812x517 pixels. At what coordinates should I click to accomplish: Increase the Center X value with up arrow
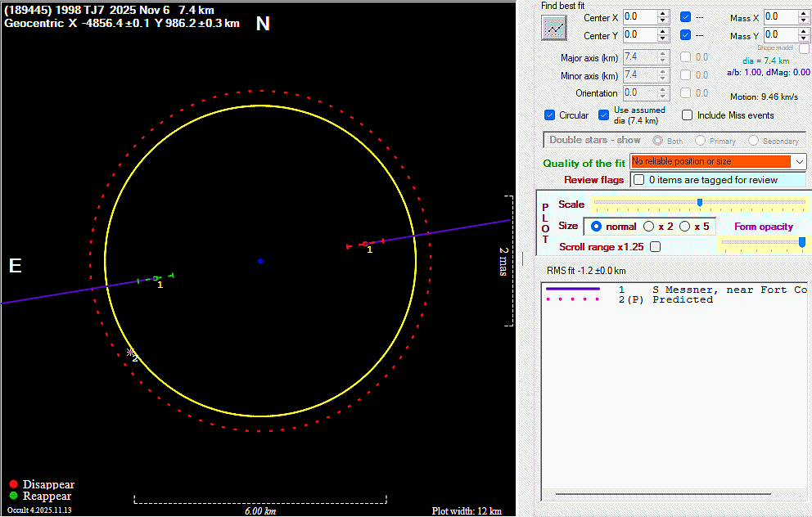pos(663,13)
